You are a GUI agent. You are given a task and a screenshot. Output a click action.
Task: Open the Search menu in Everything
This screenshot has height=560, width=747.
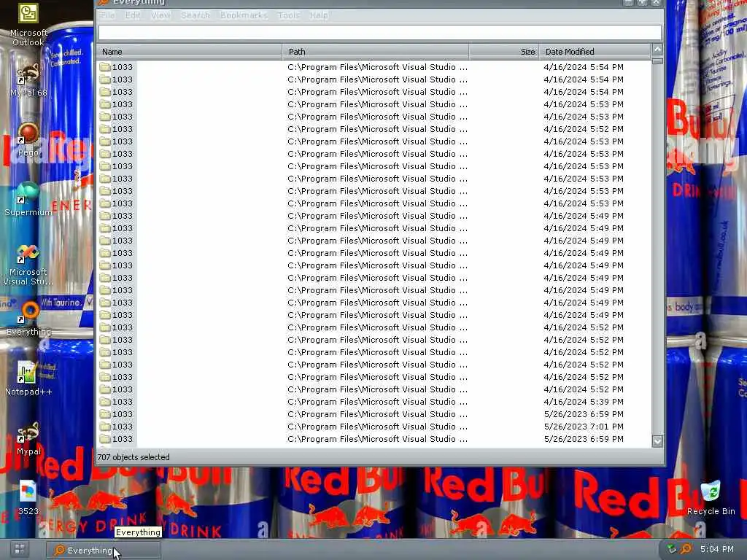point(196,15)
